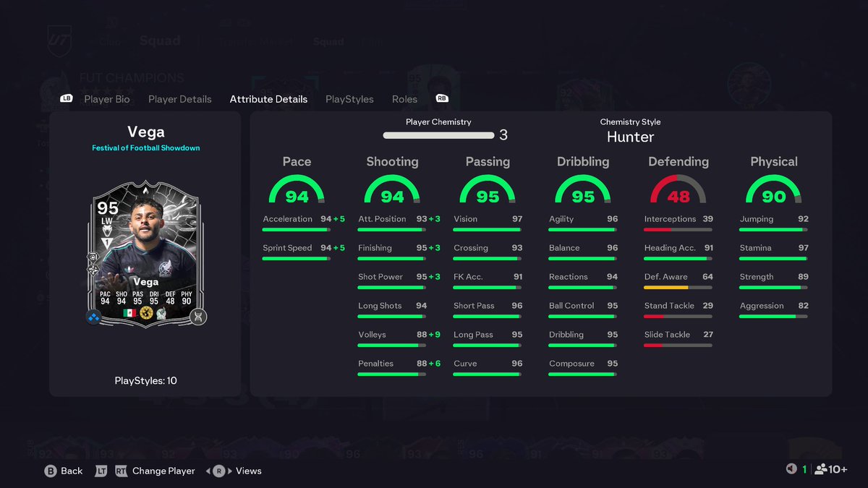Click the Pace 94 gauge
The image size is (868, 488).
tap(297, 189)
